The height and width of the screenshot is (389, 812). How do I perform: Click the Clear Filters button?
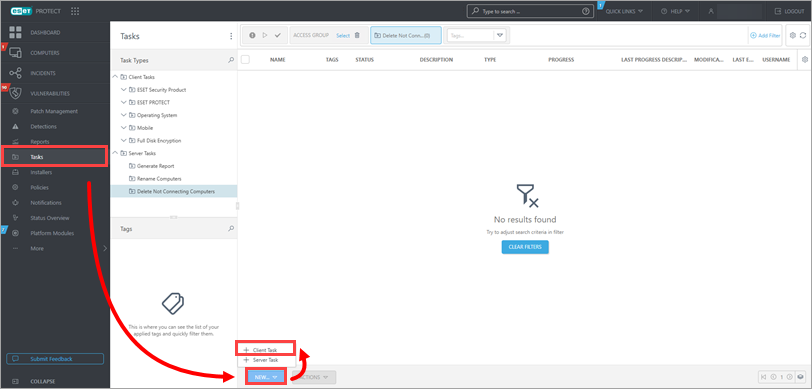tap(525, 247)
